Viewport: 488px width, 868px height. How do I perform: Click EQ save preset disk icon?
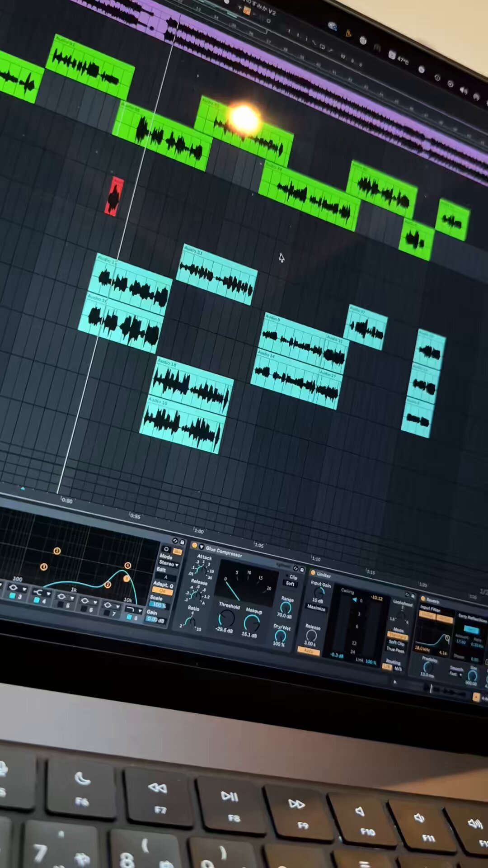183,542
